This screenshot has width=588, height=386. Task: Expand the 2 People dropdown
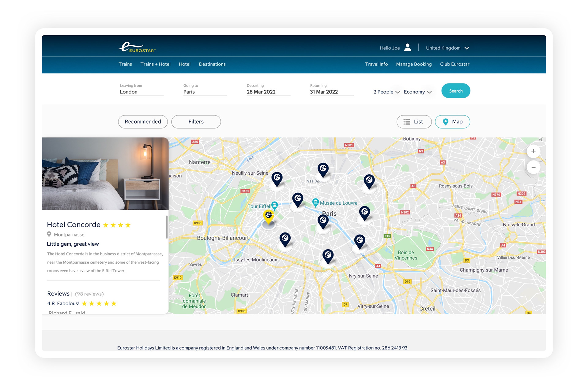386,92
